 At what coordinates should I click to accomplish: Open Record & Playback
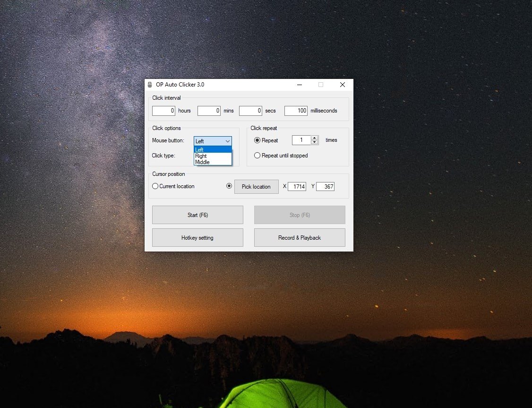click(300, 238)
